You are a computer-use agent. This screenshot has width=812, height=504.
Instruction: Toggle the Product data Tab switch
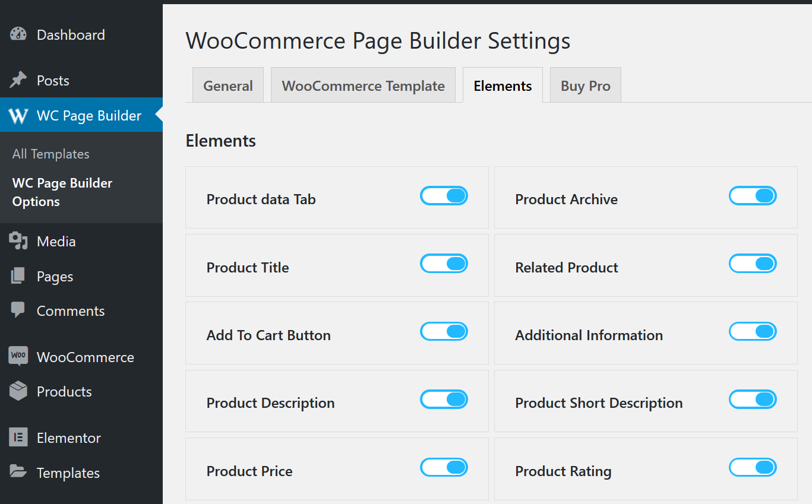444,196
